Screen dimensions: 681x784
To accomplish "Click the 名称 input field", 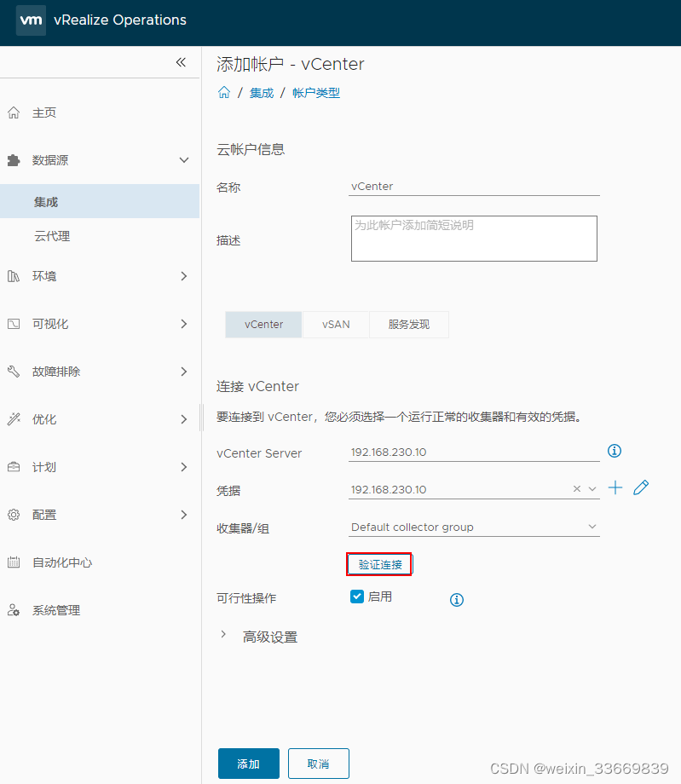I will [x=474, y=187].
